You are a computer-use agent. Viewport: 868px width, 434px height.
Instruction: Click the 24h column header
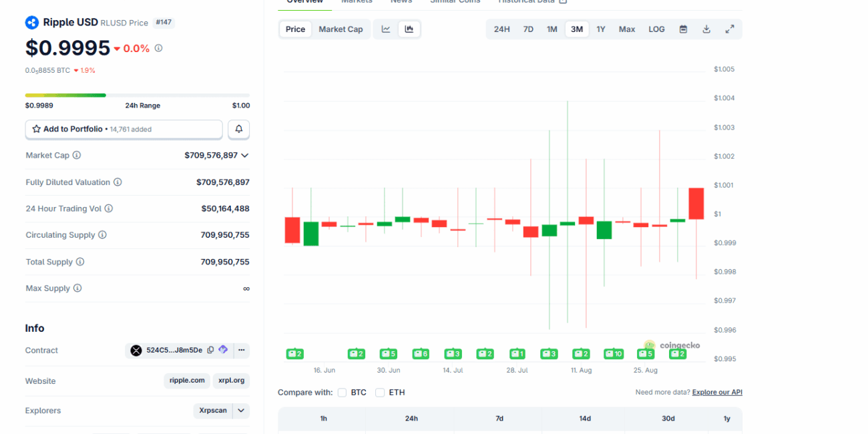[x=411, y=419]
